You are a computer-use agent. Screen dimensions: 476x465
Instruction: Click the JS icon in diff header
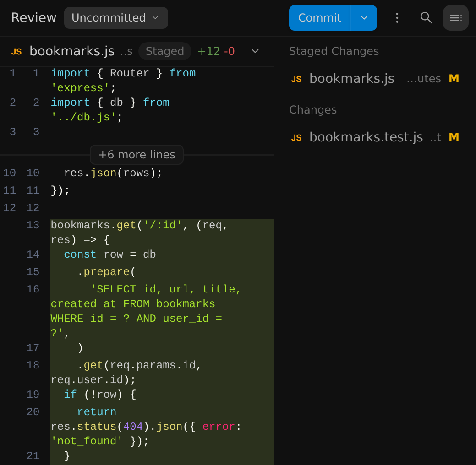[x=16, y=52]
